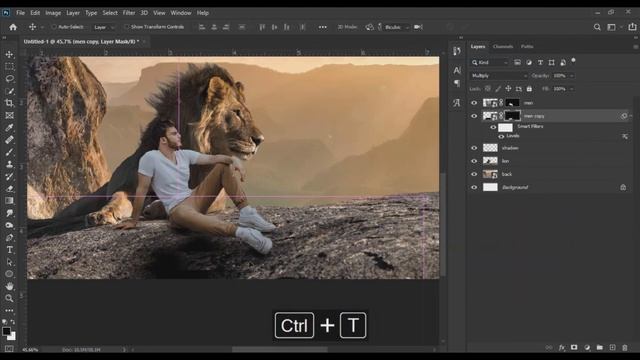
Task: Click the foreground color swatch
Action: (6, 331)
